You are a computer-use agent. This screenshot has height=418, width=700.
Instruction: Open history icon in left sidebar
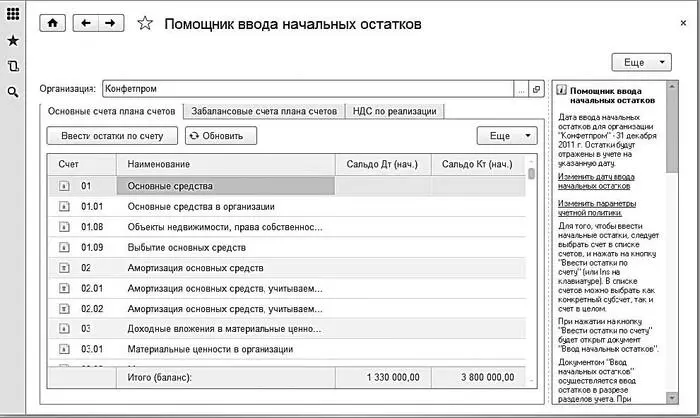coord(13,66)
